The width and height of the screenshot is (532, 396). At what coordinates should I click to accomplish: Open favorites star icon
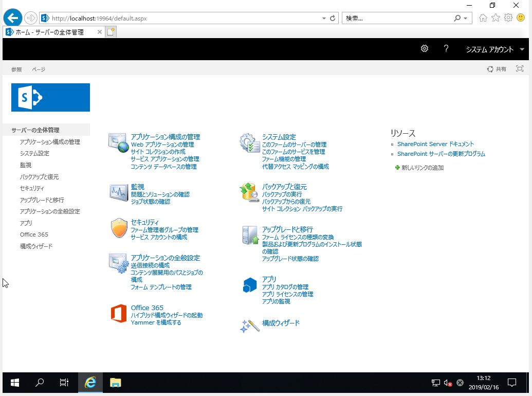[496, 17]
